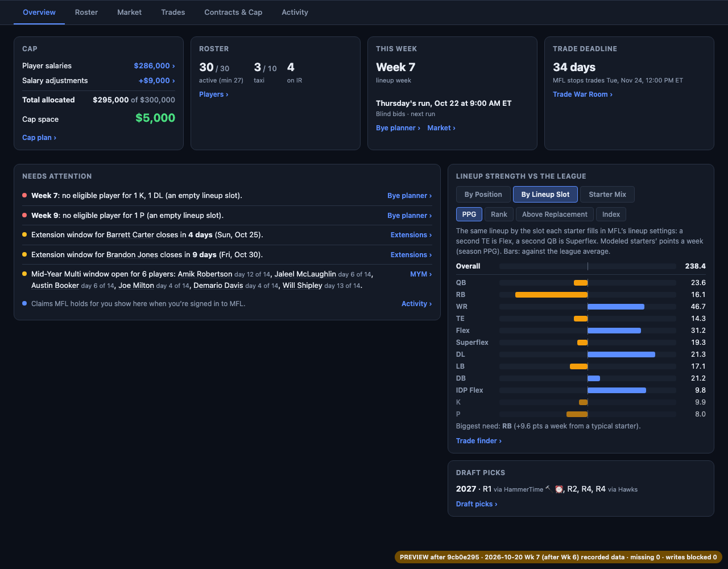Click the blue DL strength bar

[621, 354]
